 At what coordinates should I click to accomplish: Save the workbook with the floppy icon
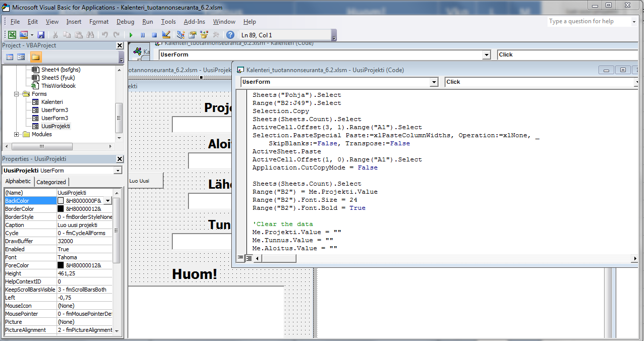coord(41,35)
